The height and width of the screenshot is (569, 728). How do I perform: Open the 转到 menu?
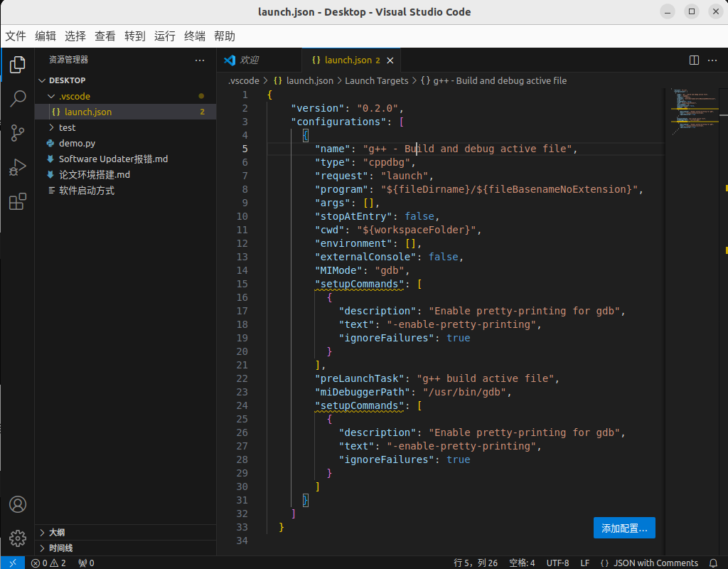134,36
